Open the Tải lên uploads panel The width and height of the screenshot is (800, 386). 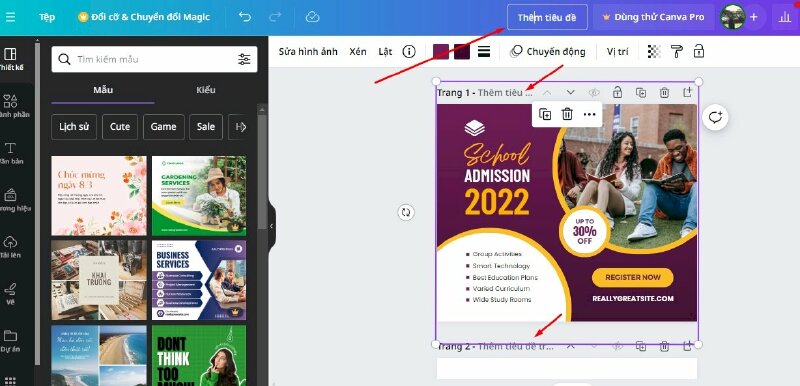10,247
